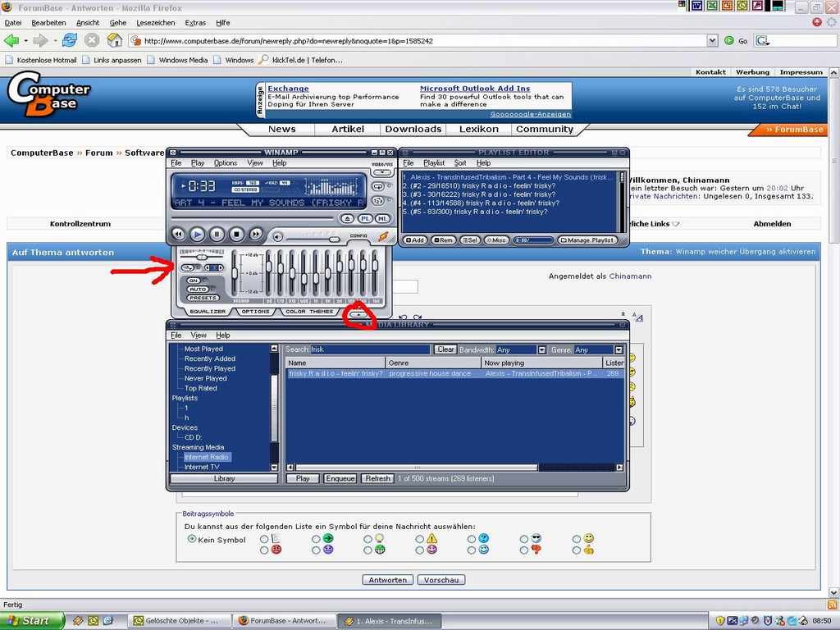Open Winamp's Options menu
The image size is (840, 630).
point(226,163)
